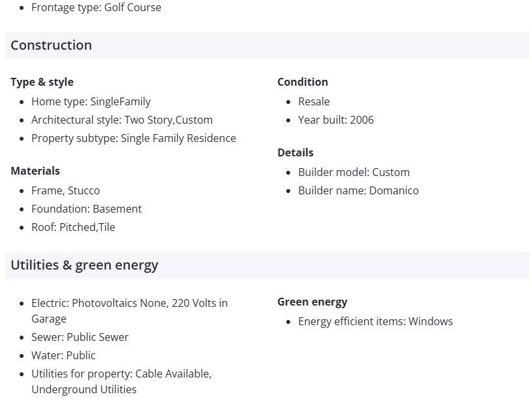The height and width of the screenshot is (405, 532).
Task: Select the Utilities & green energy header
Action: [84, 265]
